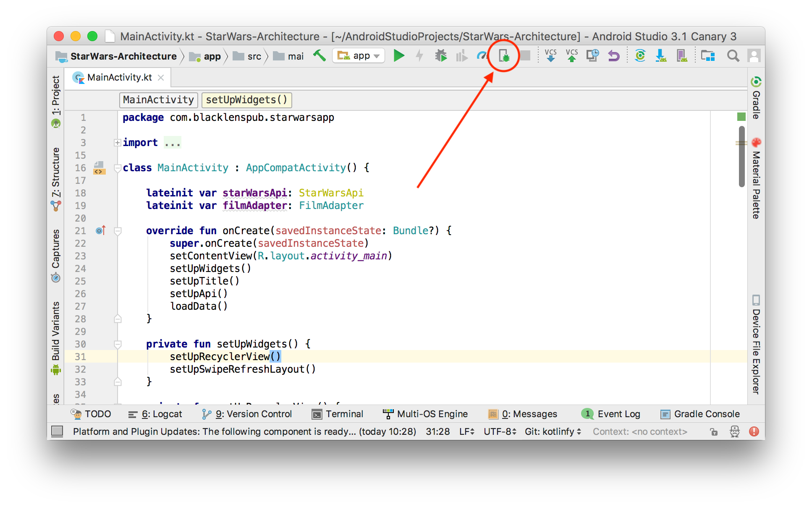Open the Project Structure icon
This screenshot has width=812, height=507.
pos(708,55)
